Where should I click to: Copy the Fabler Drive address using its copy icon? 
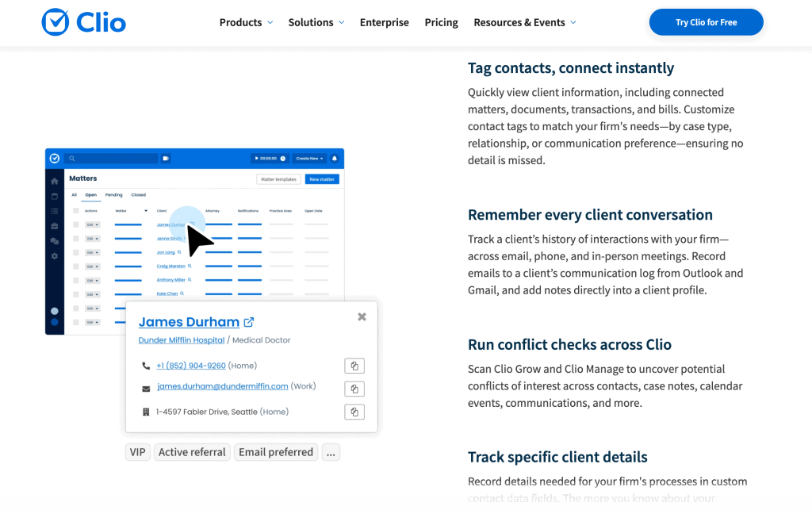point(354,412)
